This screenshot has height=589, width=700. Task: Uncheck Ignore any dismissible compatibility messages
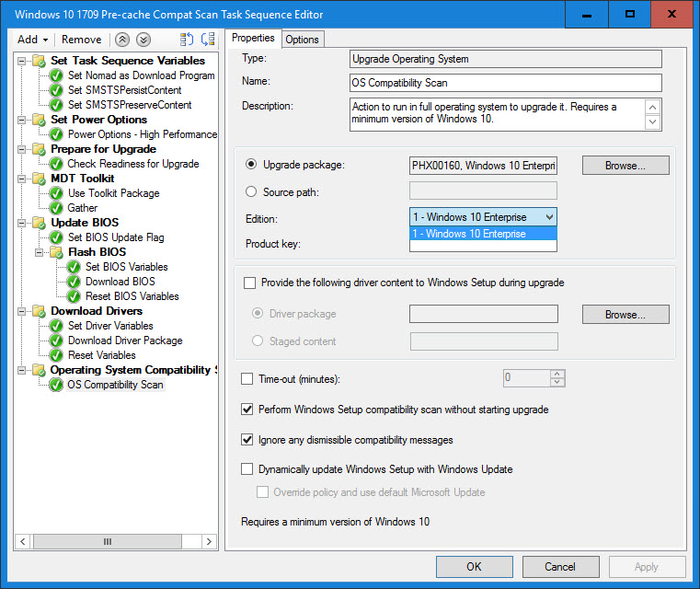[247, 440]
